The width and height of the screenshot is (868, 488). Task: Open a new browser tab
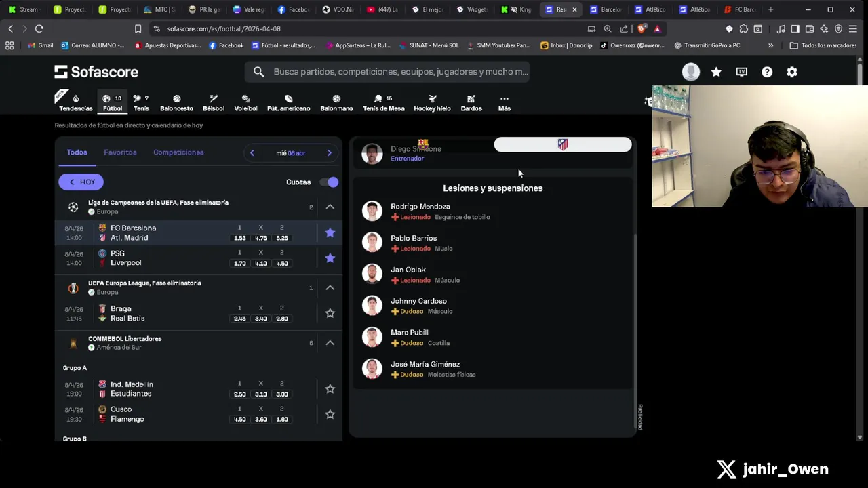pyautogui.click(x=770, y=9)
